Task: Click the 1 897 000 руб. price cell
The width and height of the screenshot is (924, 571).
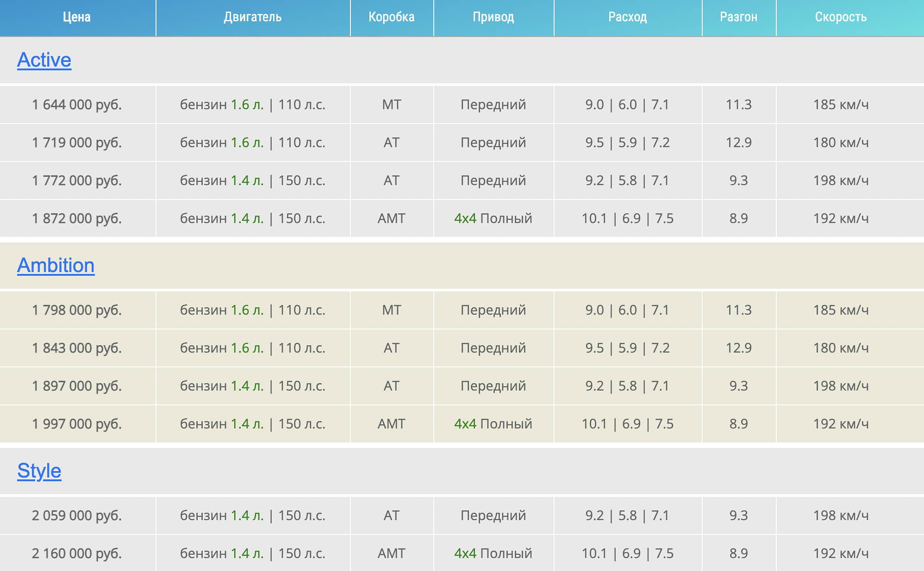Action: pyautogui.click(x=77, y=386)
